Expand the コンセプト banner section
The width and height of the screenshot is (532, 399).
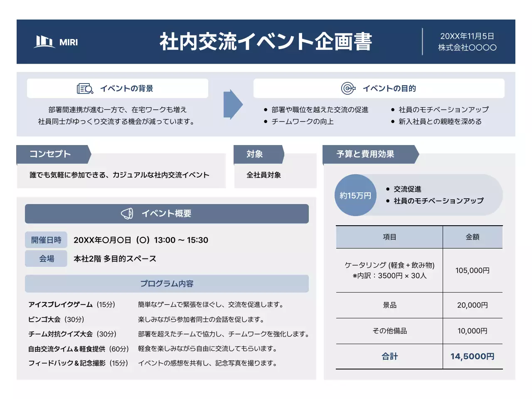49,154
